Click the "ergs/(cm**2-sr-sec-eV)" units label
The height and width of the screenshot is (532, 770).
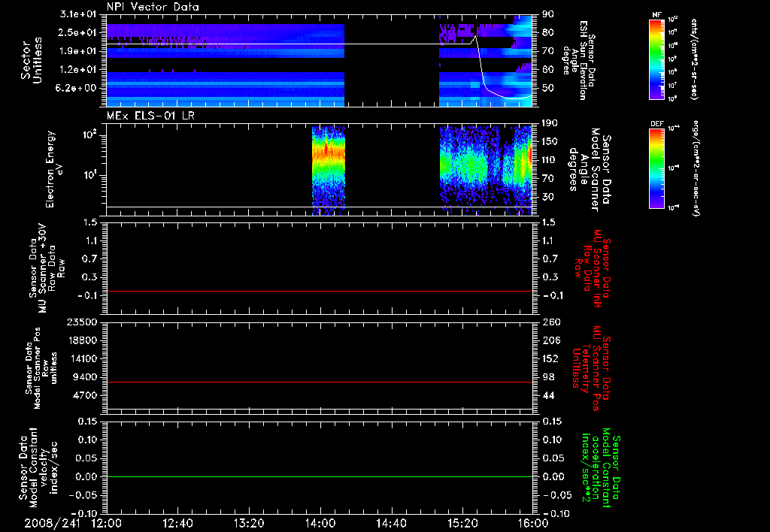pyautogui.click(x=696, y=168)
